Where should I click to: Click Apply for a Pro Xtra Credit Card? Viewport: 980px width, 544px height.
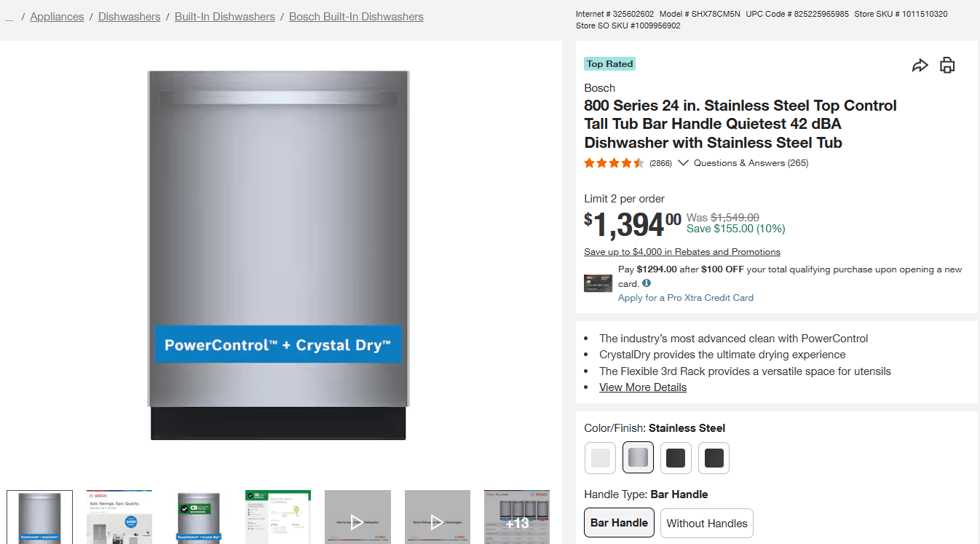pos(685,298)
